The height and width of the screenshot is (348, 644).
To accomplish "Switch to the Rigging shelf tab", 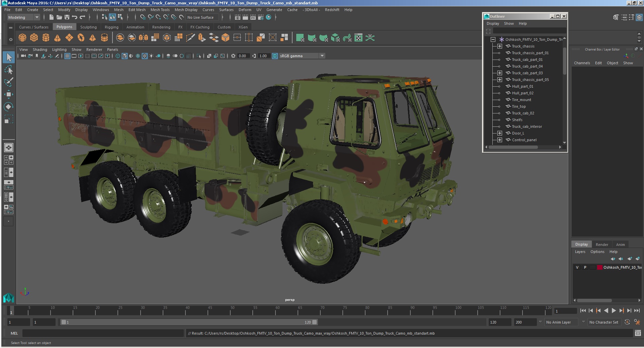I will pyautogui.click(x=111, y=27).
